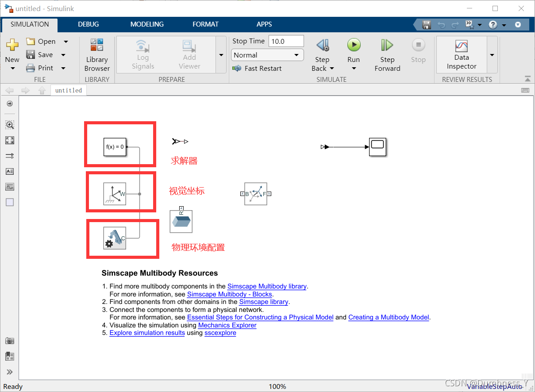
Task: Click the Hide/Show Model Browser icon
Action: [10, 104]
